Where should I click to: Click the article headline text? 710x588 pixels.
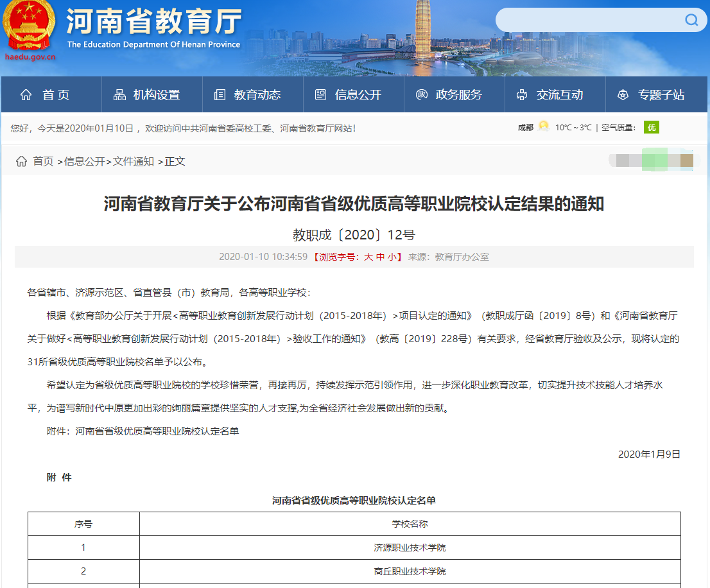(x=354, y=203)
